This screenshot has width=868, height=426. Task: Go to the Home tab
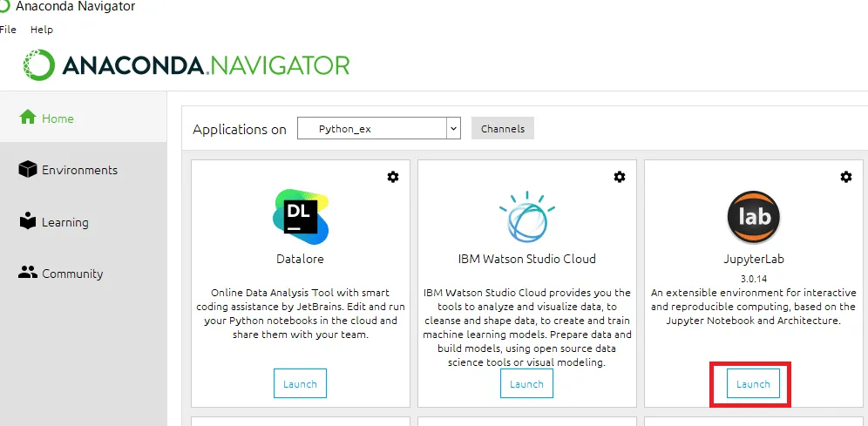tap(83, 118)
